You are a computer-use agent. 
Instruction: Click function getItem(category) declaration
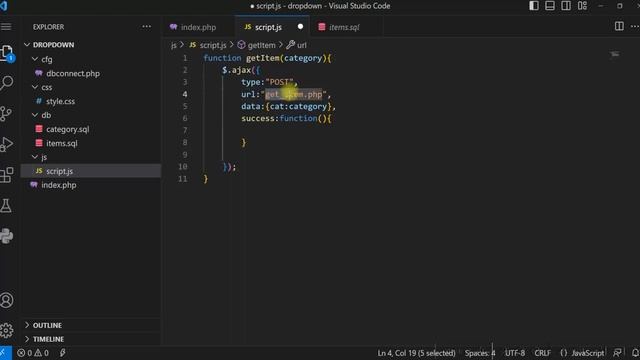pyautogui.click(x=267, y=58)
